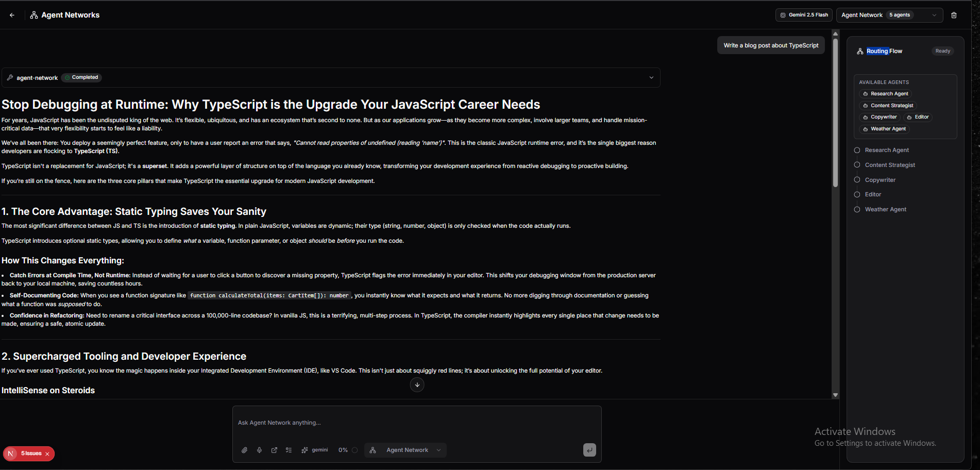980x470 pixels.
Task: Click the Agent Networks branch icon in the header
Action: pos(33,15)
